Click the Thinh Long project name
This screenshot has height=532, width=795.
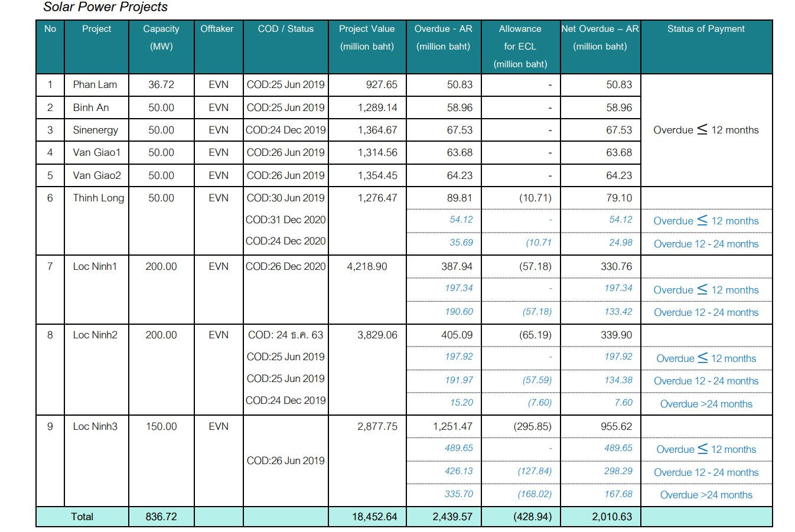pyautogui.click(x=98, y=198)
